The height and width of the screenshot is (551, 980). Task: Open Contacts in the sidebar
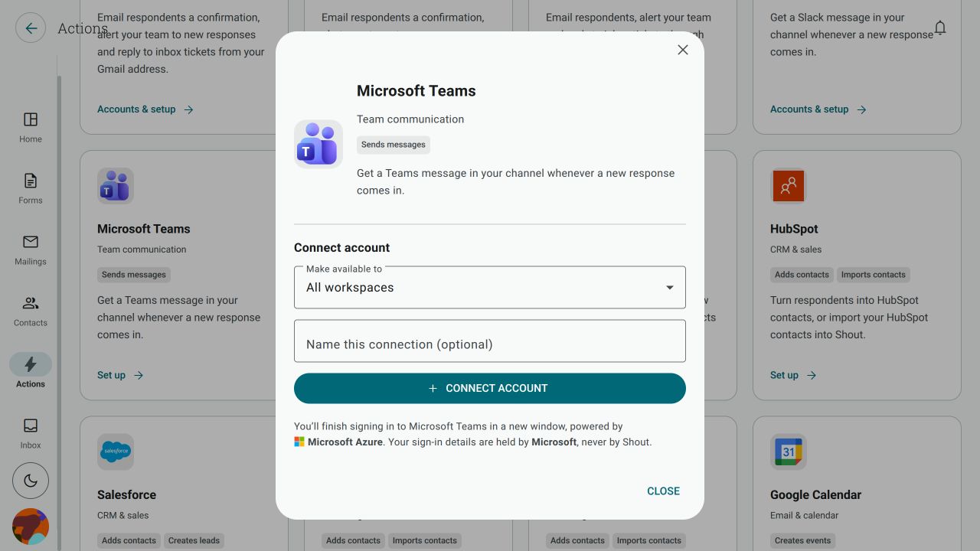[31, 311]
